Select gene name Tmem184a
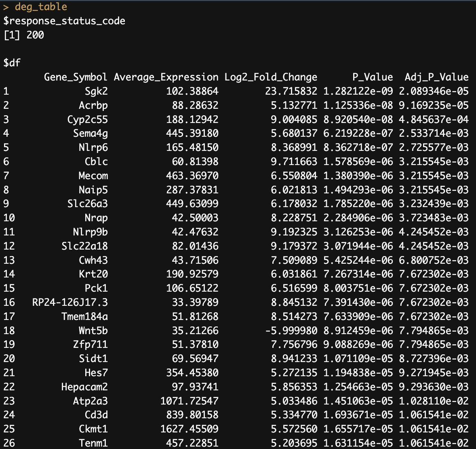 (x=85, y=316)
